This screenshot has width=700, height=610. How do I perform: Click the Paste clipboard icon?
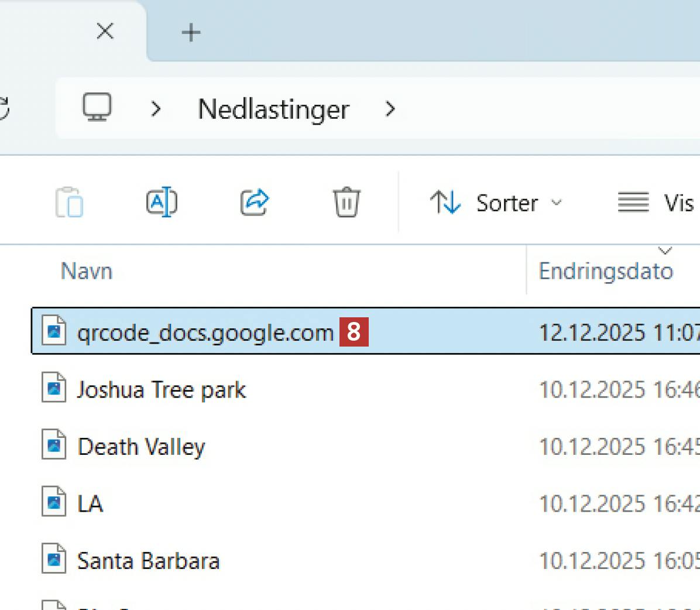pyautogui.click(x=70, y=203)
